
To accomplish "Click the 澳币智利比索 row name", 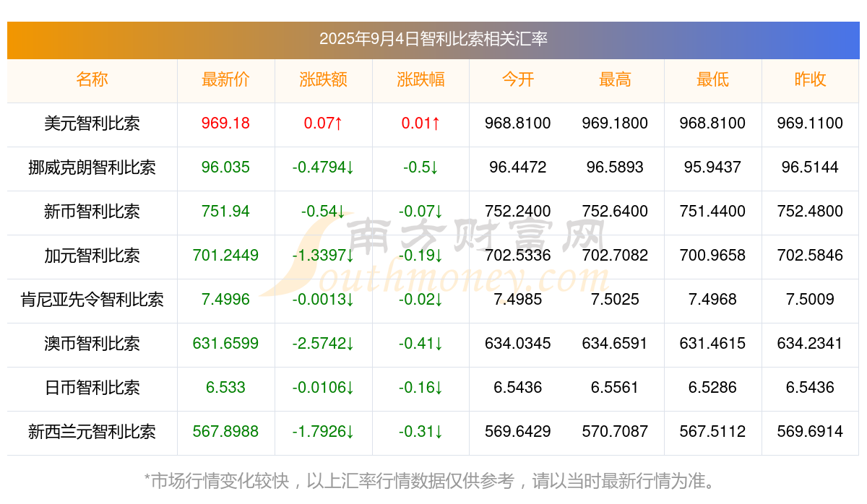I will tap(92, 344).
